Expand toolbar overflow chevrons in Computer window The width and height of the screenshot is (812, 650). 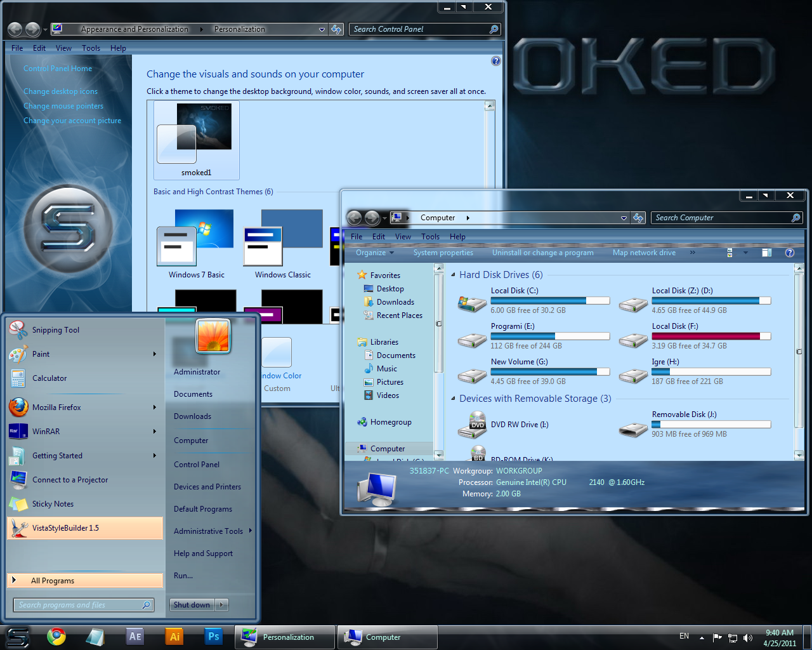[692, 253]
